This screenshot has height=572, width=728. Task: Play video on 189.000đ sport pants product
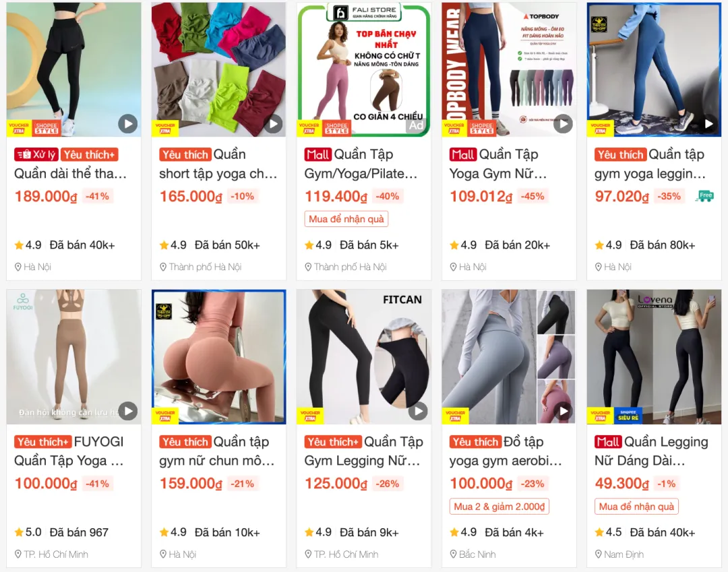pyautogui.click(x=127, y=124)
